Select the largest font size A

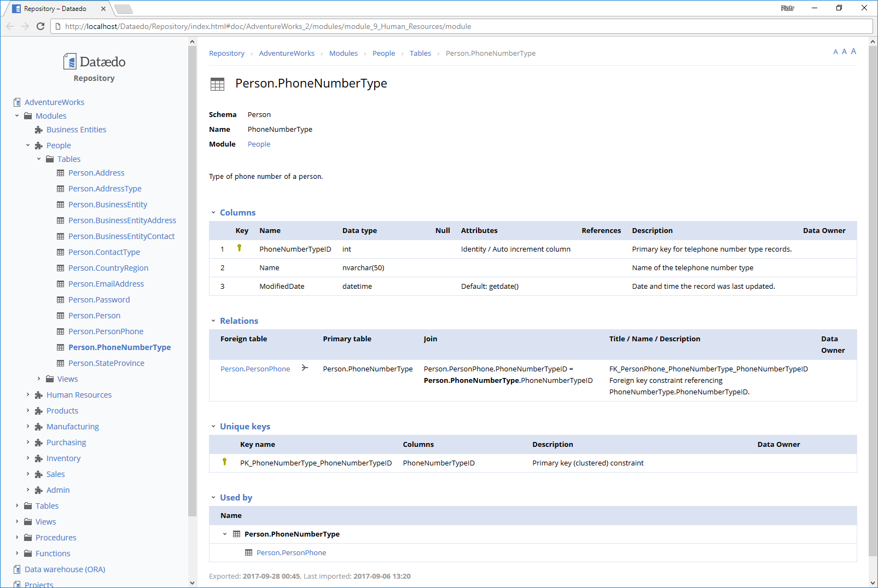(853, 51)
